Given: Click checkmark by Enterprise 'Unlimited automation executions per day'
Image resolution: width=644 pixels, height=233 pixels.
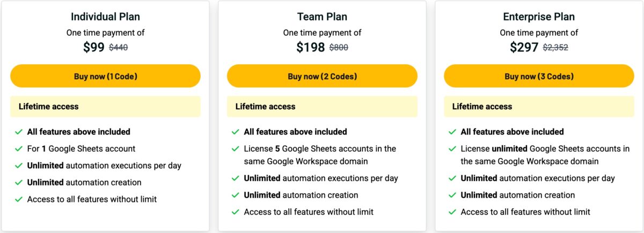Looking at the screenshot, I should [452, 178].
